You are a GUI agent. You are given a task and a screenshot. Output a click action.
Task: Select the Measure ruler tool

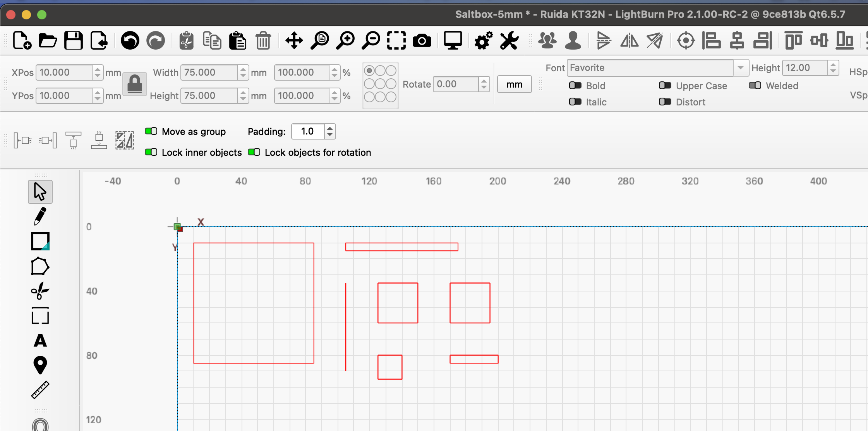tap(40, 390)
